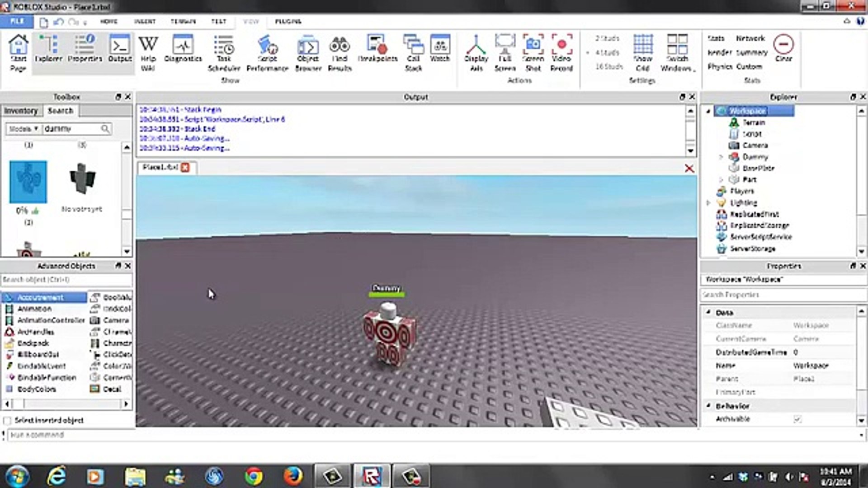The width and height of the screenshot is (868, 488).
Task: Select the 4 studs grid option
Action: (607, 52)
